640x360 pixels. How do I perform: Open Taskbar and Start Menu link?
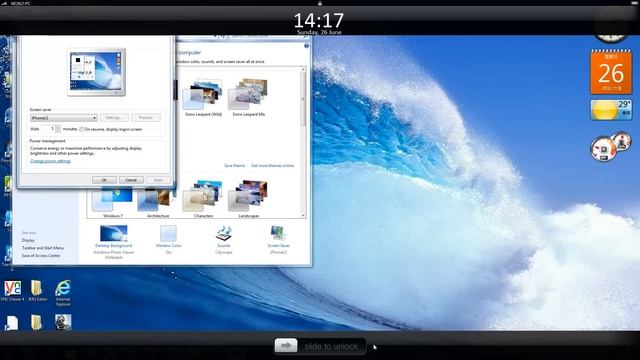coord(43,248)
